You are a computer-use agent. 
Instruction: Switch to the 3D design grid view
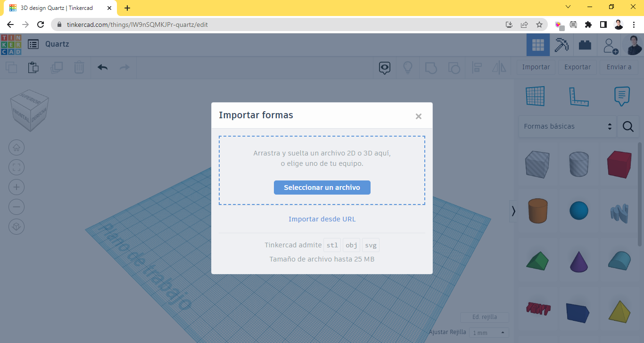(538, 45)
